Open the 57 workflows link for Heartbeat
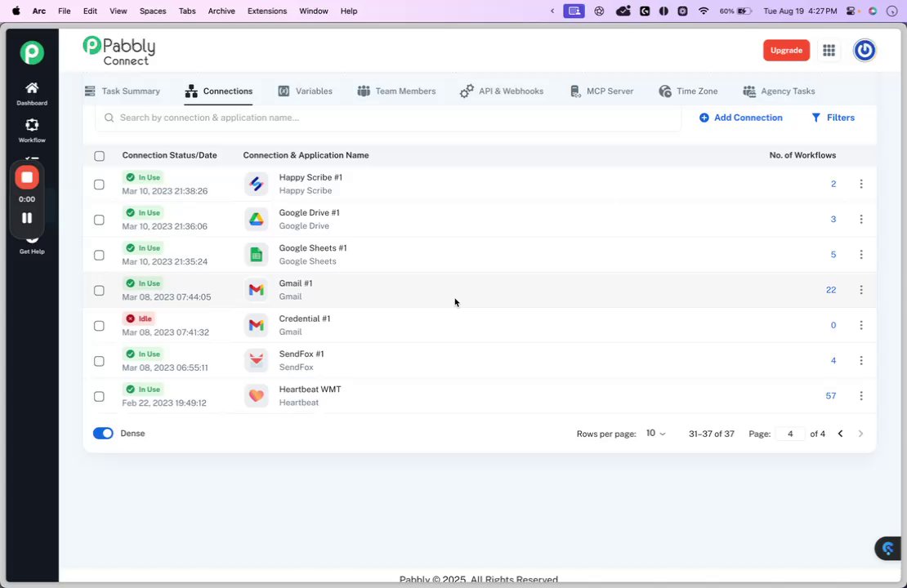Image resolution: width=907 pixels, height=588 pixels. coord(831,395)
